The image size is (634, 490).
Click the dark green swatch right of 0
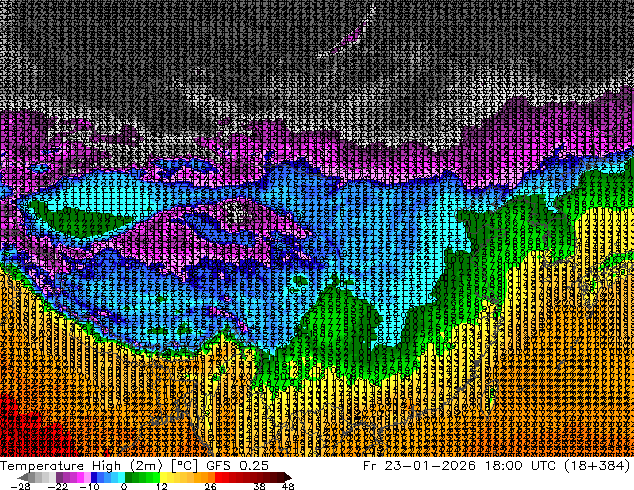coord(129,477)
